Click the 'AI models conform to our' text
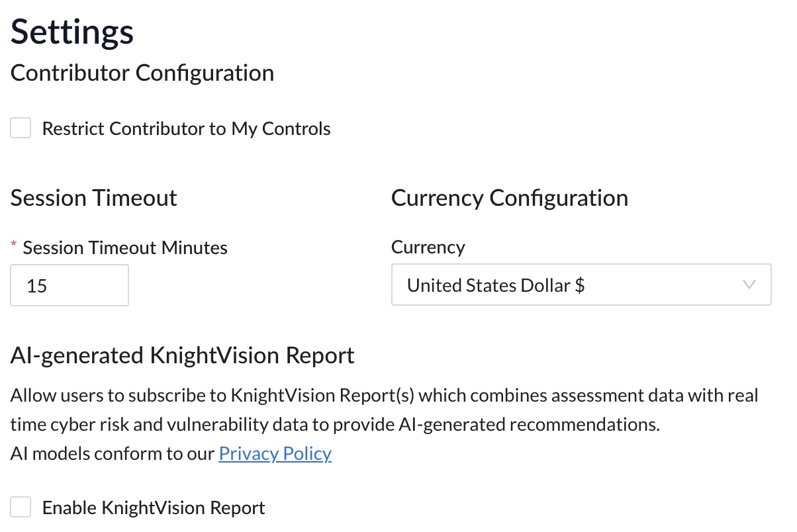Viewport: 797px width, 532px height. point(113,453)
